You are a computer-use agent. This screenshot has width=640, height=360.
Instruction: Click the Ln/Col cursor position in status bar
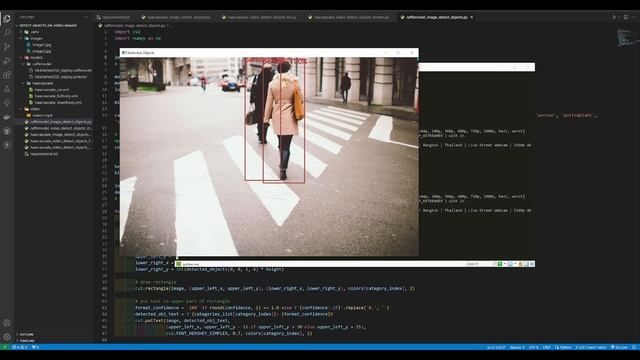[496, 347]
